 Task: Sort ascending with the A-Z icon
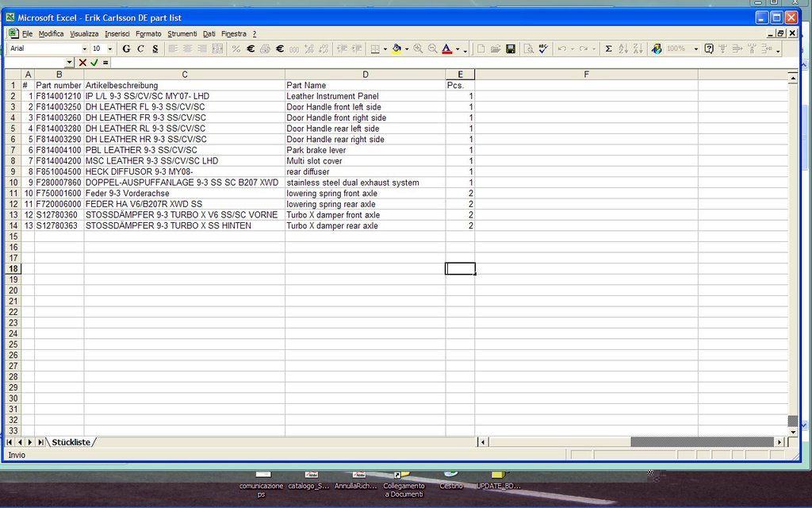[x=623, y=48]
